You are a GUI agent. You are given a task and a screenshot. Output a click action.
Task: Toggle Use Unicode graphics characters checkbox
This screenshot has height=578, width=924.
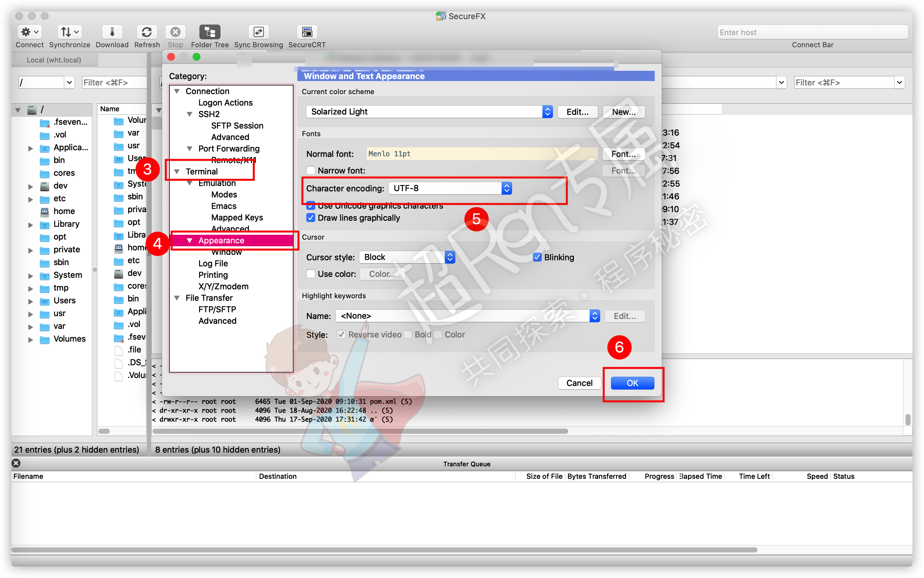click(x=311, y=206)
